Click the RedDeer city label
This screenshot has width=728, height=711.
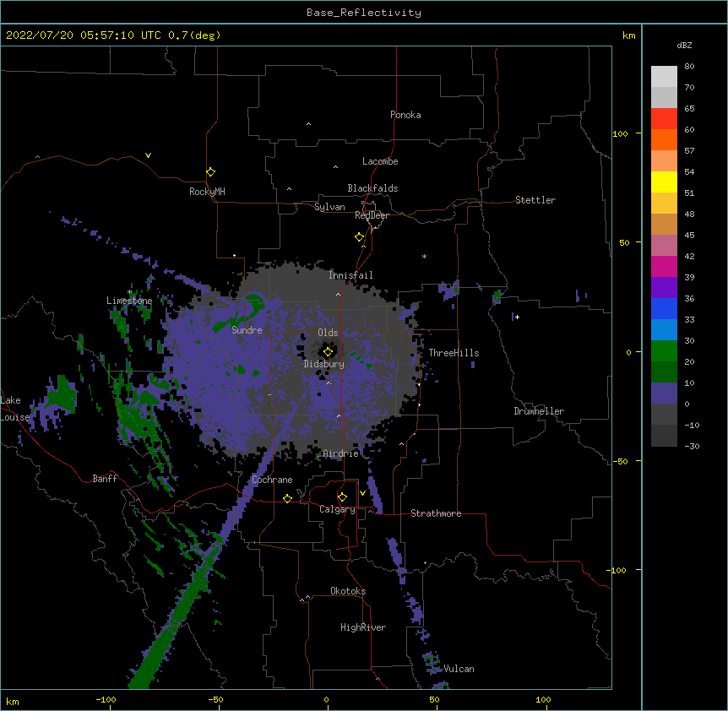pyautogui.click(x=372, y=215)
